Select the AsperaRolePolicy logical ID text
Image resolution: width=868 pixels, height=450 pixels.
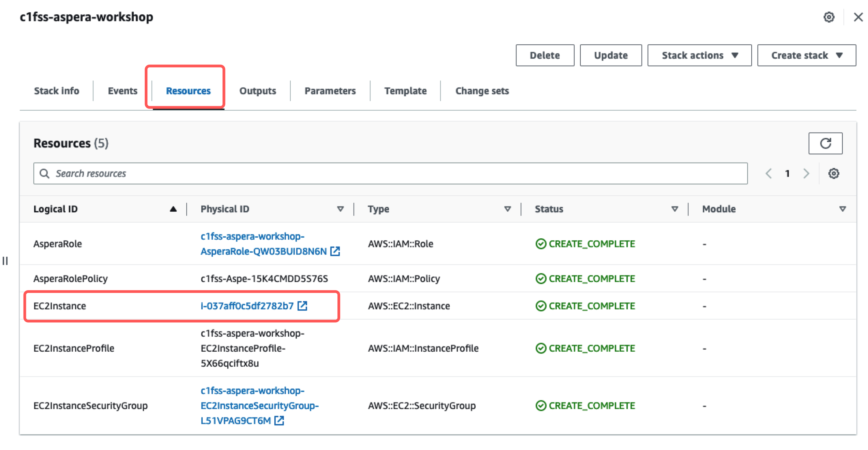pyautogui.click(x=71, y=279)
